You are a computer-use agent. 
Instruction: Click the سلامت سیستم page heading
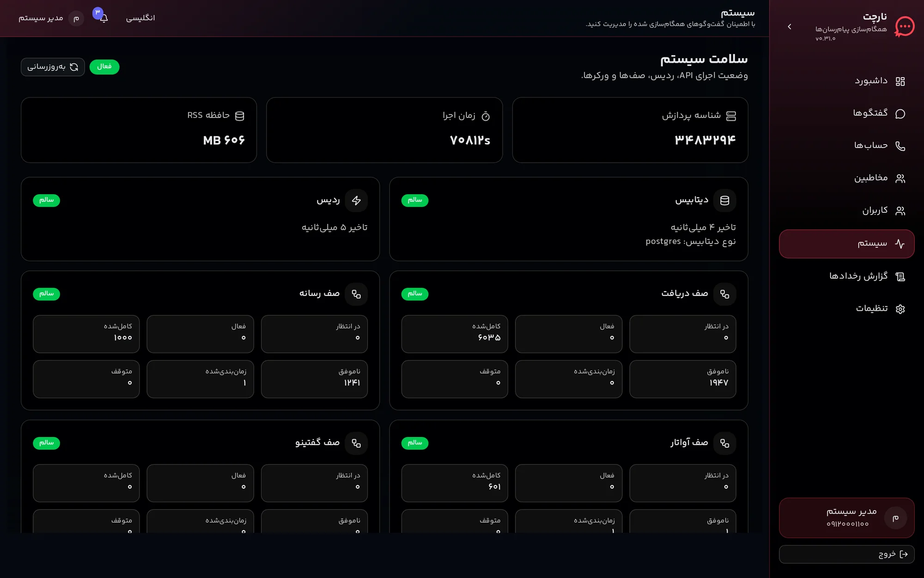[x=704, y=59]
